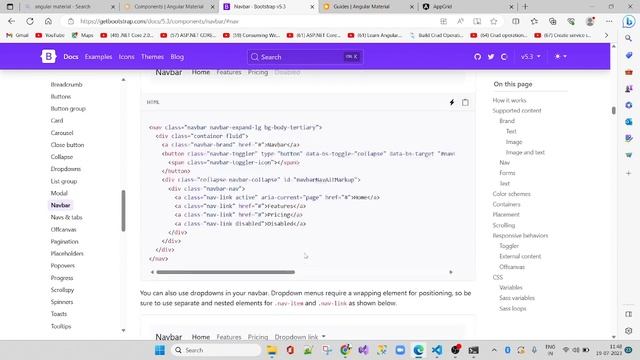Screen dimensions: 640x360
Task: Open a new browser tab
Action: (x=525, y=7)
